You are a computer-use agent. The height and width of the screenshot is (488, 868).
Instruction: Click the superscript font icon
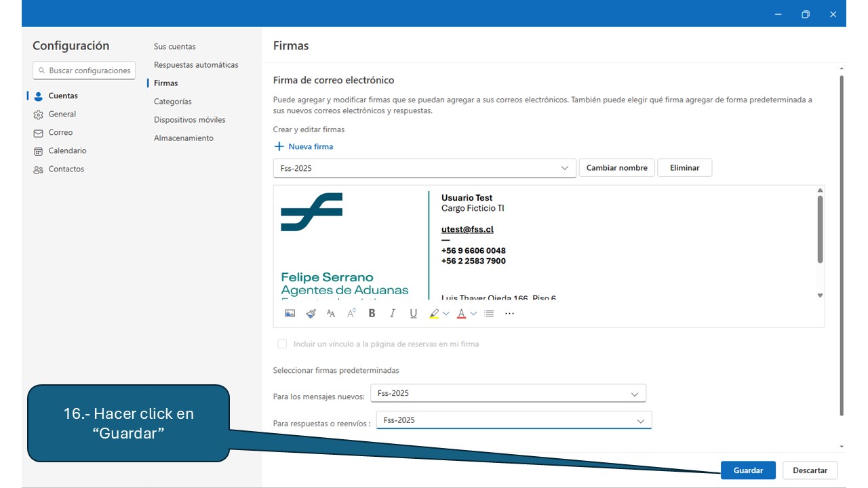[351, 313]
